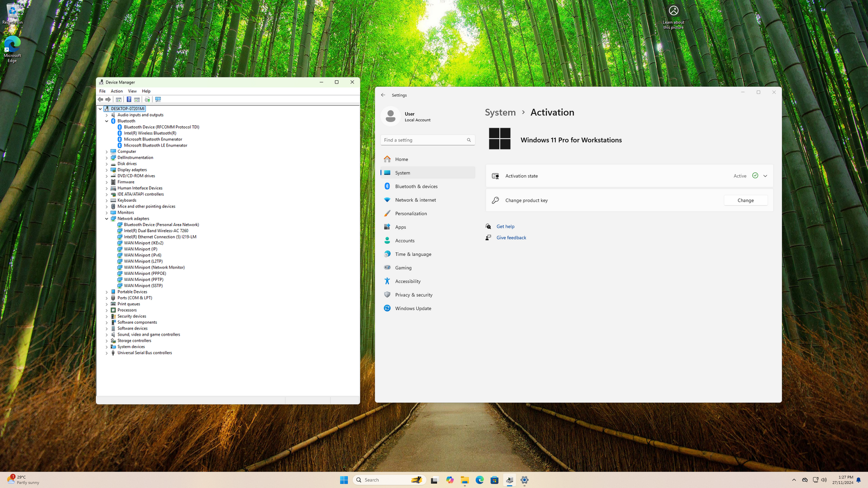Select Bluetooth Device (RFCOMM Protocol TDI)
This screenshot has height=488, width=868.
[x=161, y=127]
